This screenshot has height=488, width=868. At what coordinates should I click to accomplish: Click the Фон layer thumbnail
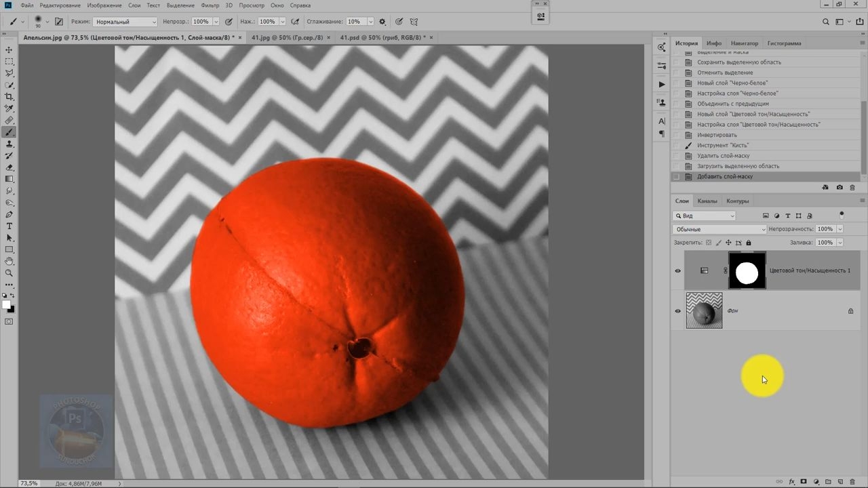(705, 311)
